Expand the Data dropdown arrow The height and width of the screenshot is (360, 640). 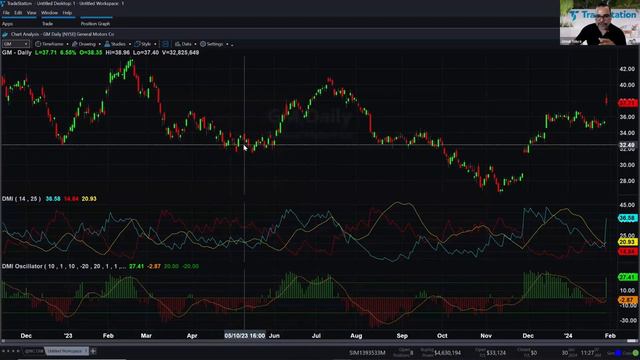(x=195, y=44)
